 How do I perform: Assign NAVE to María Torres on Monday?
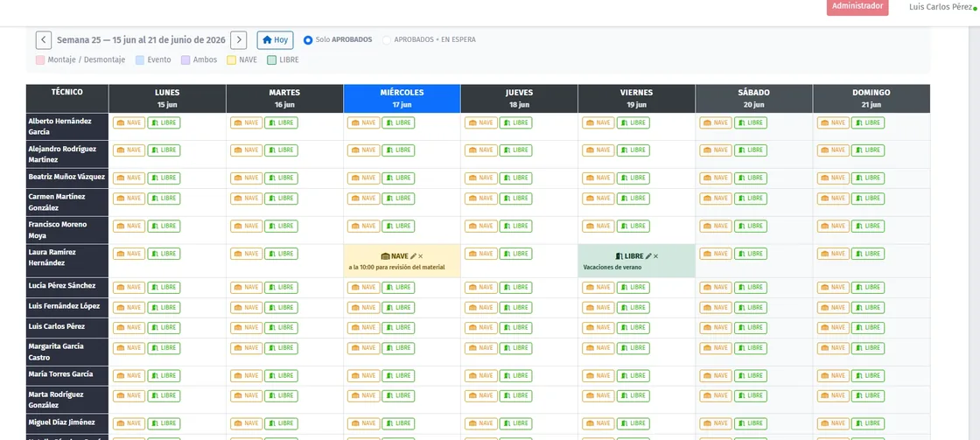tap(129, 375)
